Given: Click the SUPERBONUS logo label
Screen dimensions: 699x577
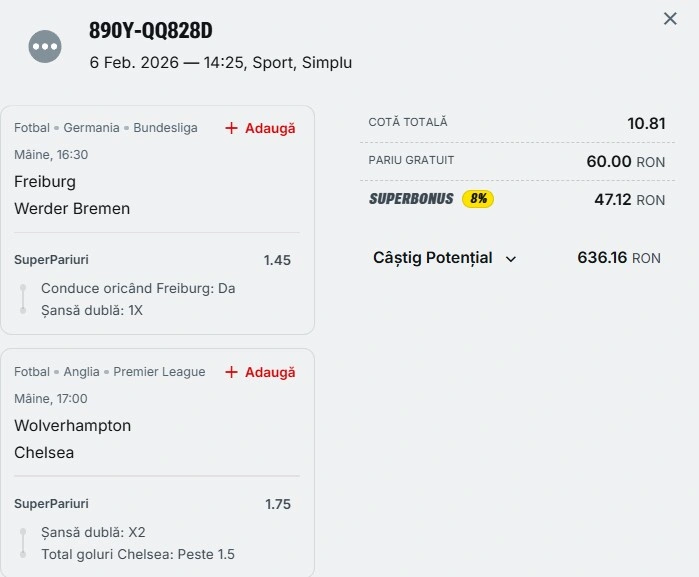Looking at the screenshot, I should [411, 199].
